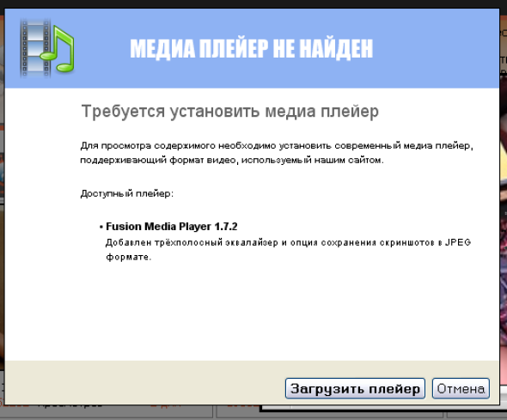Select the Fusion Media Player 1.7.2 entry
This screenshot has width=507, height=420.
pyautogui.click(x=172, y=227)
